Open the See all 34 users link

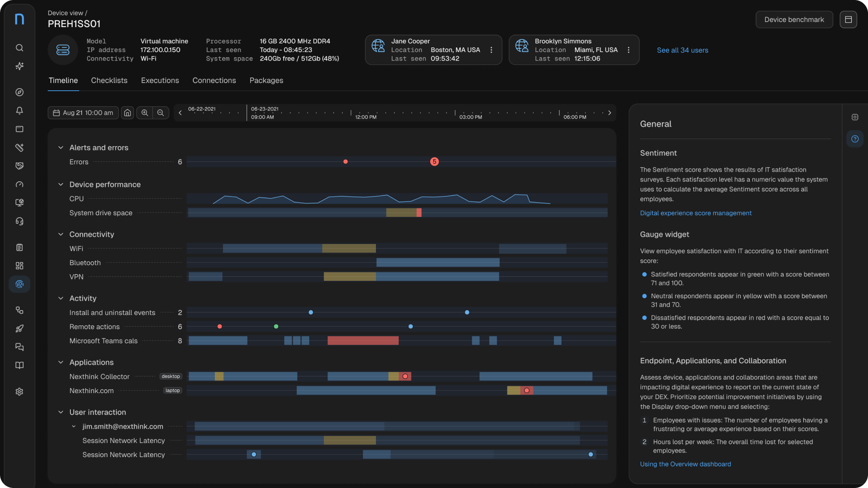pos(682,50)
